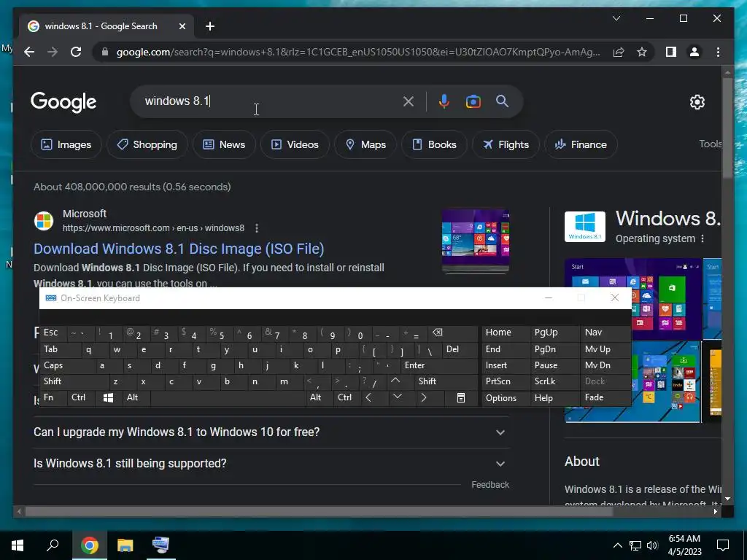Open Chrome three-dot menu
The width and height of the screenshot is (747, 560).
(718, 52)
